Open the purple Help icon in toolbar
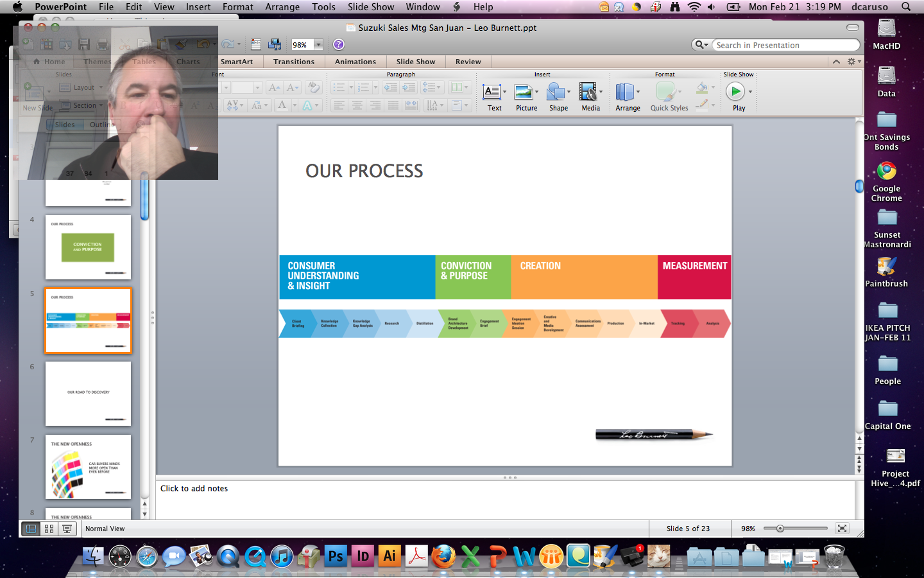This screenshot has height=578, width=924. click(x=339, y=44)
